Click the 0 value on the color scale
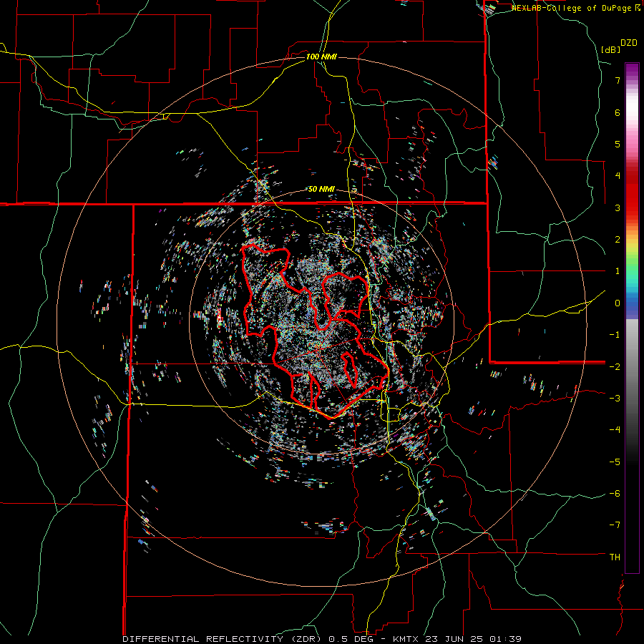644x644 pixels. [x=618, y=303]
